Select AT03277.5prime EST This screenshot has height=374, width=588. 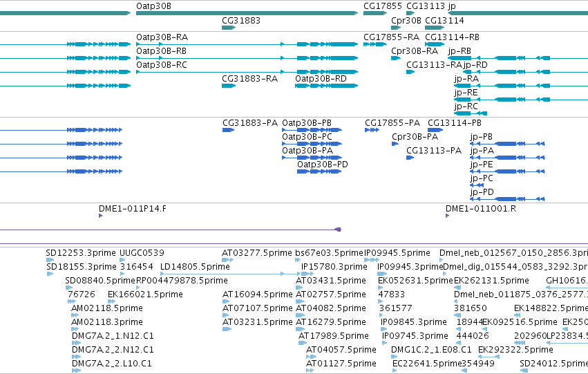227,260
